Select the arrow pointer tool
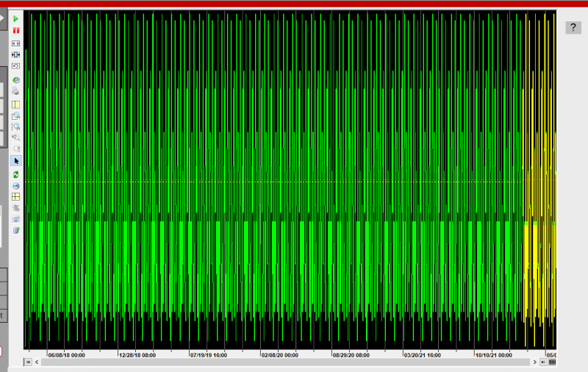 (15, 161)
